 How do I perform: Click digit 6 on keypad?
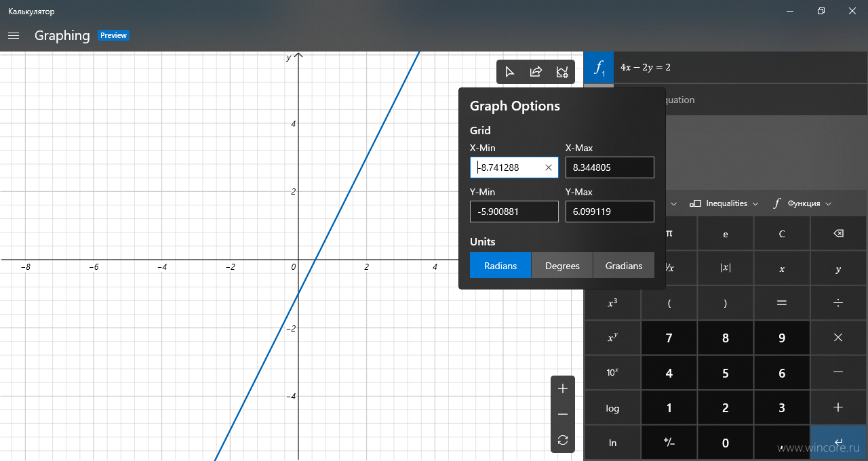tap(782, 373)
